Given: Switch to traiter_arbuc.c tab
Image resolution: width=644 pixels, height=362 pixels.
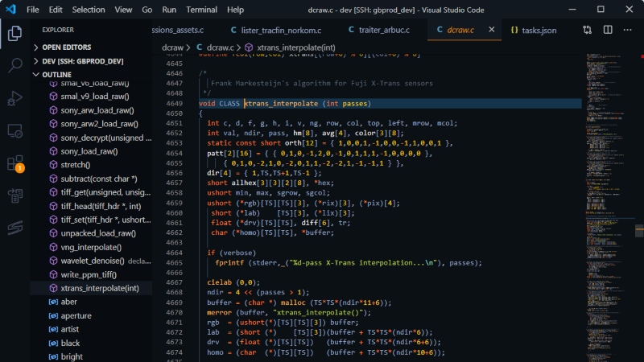Looking at the screenshot, I should tap(378, 30).
